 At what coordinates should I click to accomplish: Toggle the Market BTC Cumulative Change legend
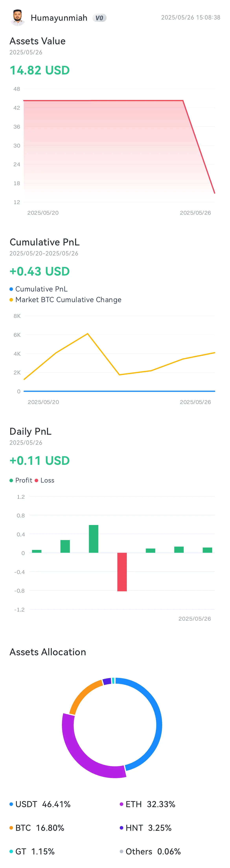[x=65, y=300]
